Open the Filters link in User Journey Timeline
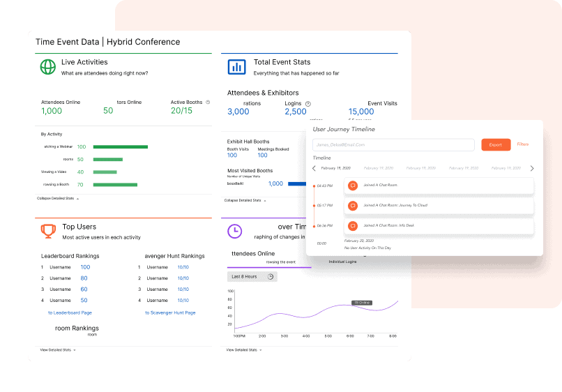Screen dimensions: 562x392 (522, 144)
